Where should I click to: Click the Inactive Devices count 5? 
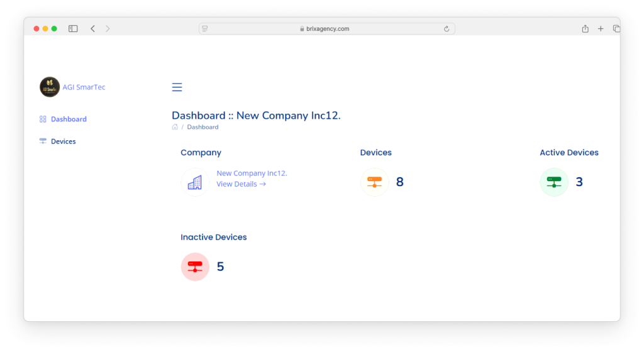pos(221,267)
